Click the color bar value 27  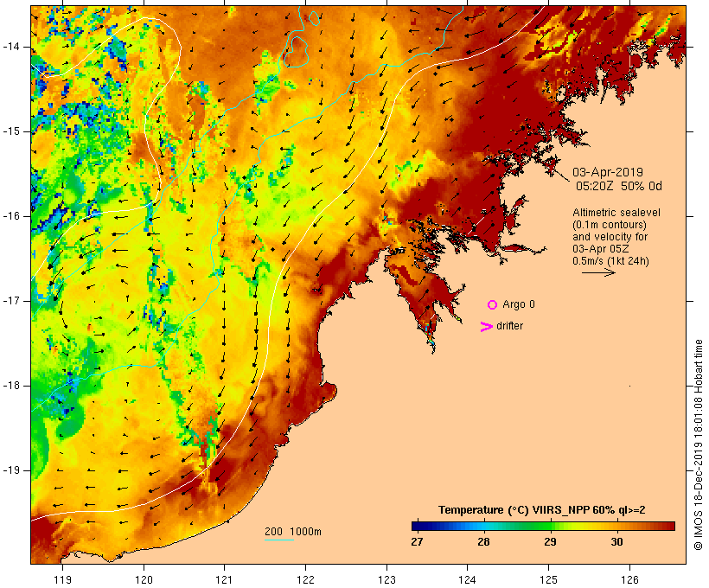(417, 542)
